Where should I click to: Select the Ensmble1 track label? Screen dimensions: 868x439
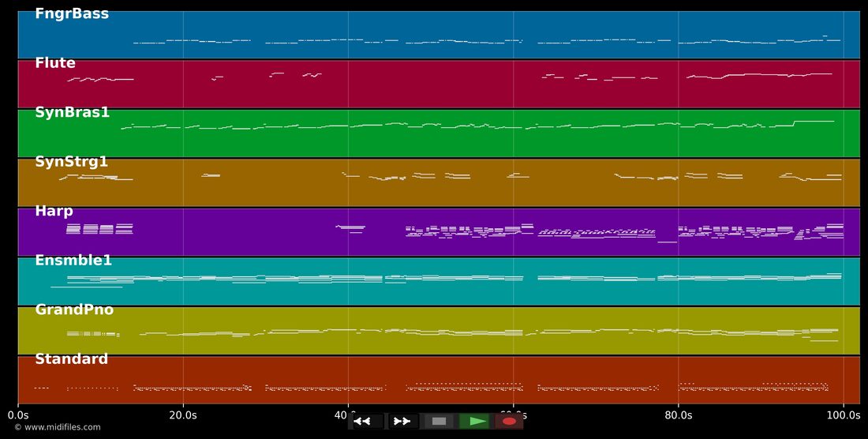point(73,261)
